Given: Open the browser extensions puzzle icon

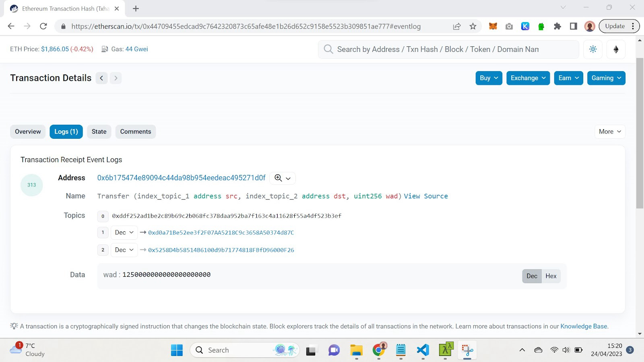Looking at the screenshot, I should (x=557, y=26).
